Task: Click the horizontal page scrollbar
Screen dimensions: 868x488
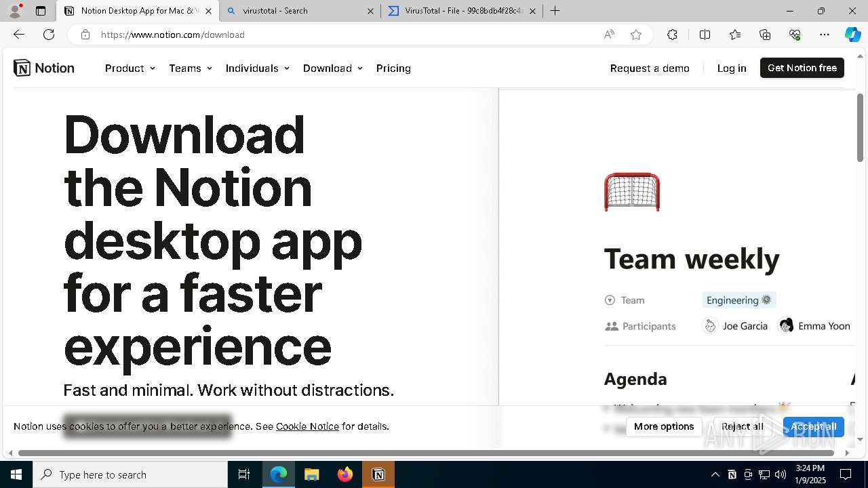Action: point(426,453)
